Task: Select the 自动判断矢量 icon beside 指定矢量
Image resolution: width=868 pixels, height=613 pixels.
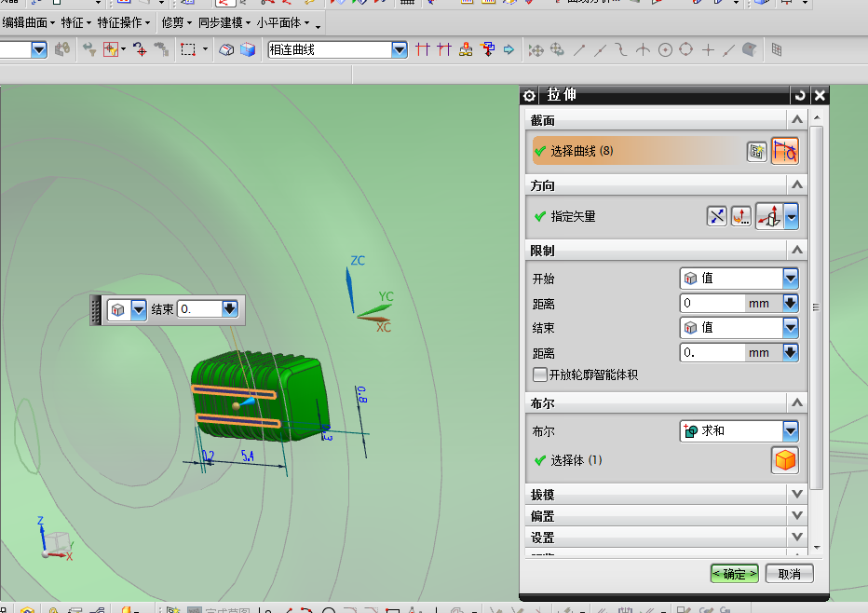Action: pos(771,216)
